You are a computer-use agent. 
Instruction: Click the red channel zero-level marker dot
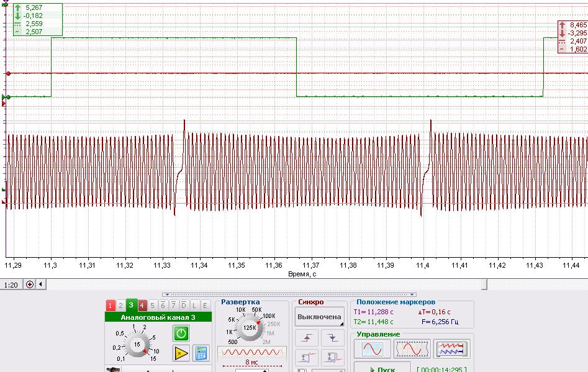(8, 73)
